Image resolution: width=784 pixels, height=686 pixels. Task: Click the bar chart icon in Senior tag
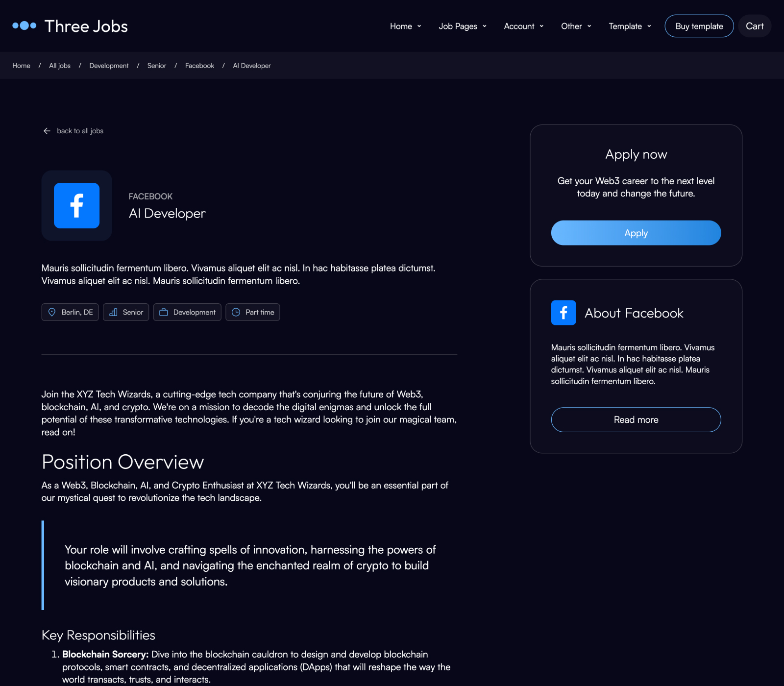(x=113, y=312)
